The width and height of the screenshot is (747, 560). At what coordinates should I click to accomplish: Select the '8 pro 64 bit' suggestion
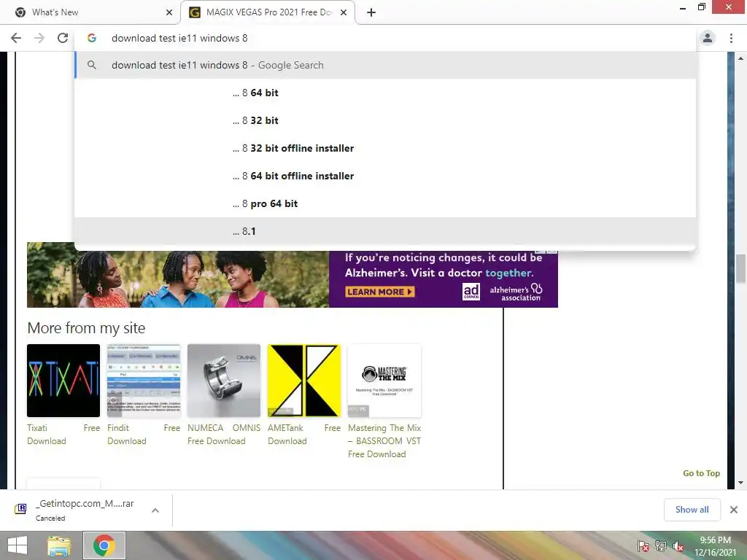pyautogui.click(x=385, y=203)
